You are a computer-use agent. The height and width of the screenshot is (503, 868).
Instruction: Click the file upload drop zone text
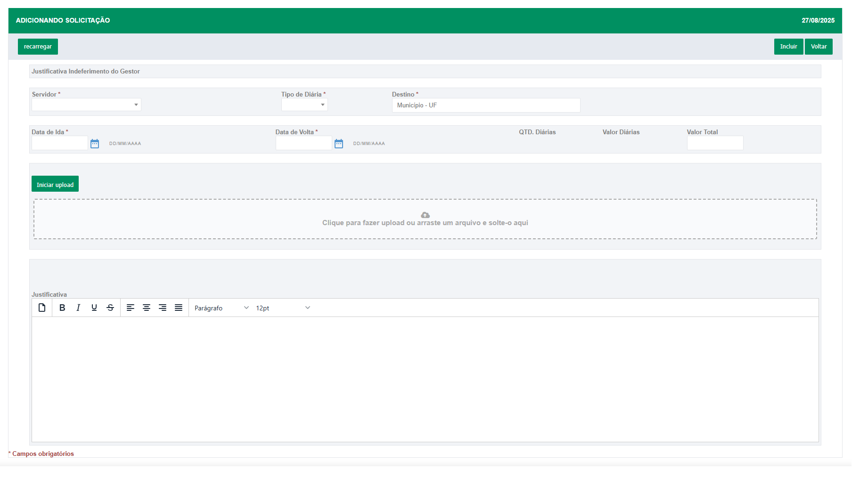click(425, 223)
